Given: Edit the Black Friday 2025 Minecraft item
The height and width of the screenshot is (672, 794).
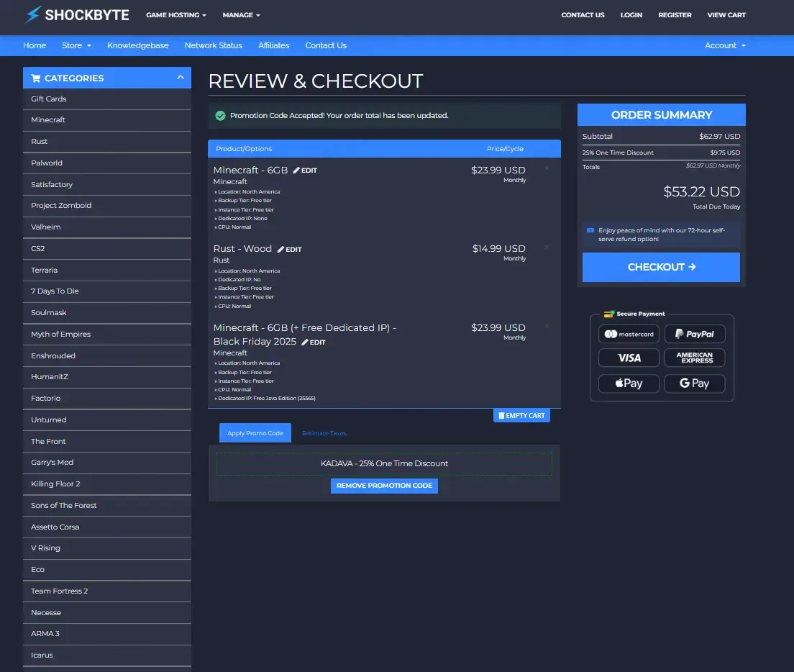Looking at the screenshot, I should (x=314, y=342).
